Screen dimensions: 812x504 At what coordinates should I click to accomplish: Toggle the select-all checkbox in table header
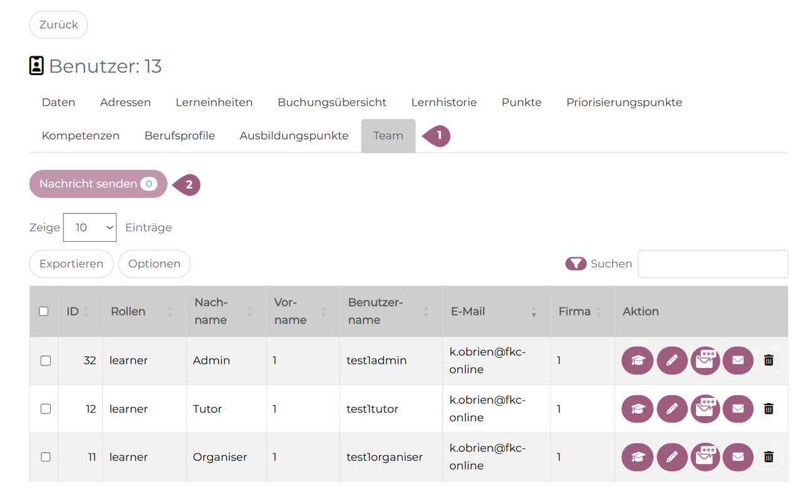coord(44,311)
